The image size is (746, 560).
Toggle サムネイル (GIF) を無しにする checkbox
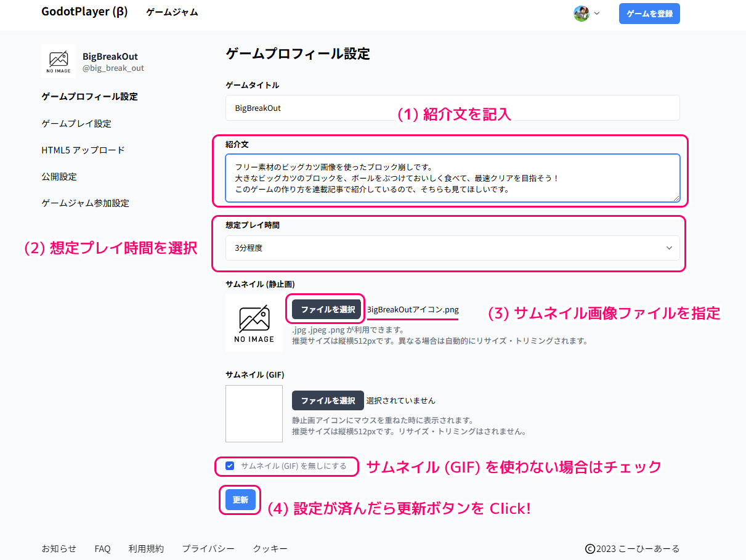[x=230, y=466]
